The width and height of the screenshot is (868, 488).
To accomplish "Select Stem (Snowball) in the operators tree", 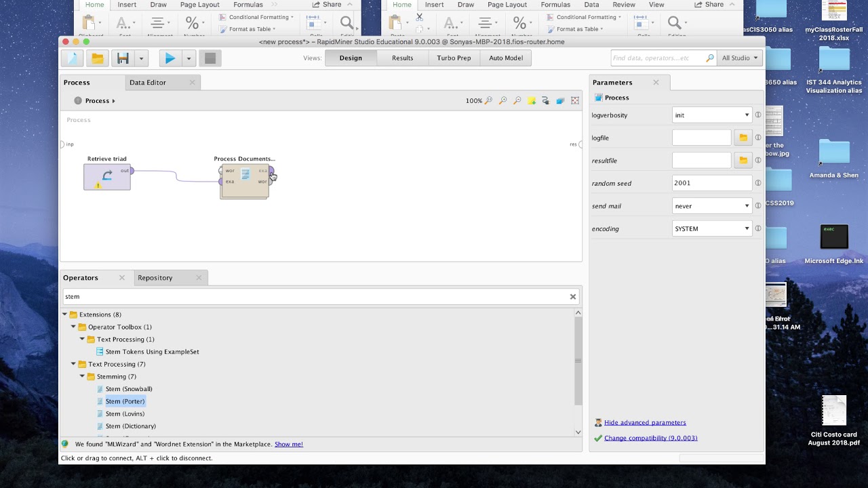I will [x=129, y=389].
